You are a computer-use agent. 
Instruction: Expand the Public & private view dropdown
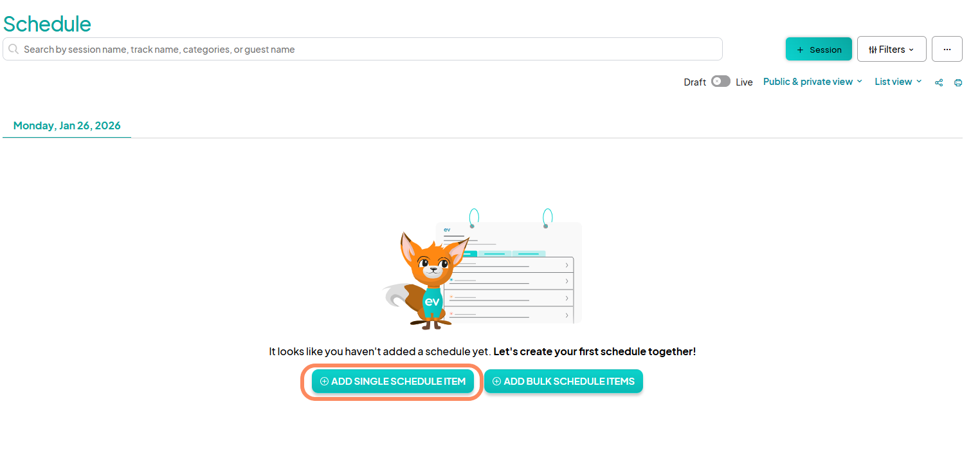pyautogui.click(x=812, y=82)
